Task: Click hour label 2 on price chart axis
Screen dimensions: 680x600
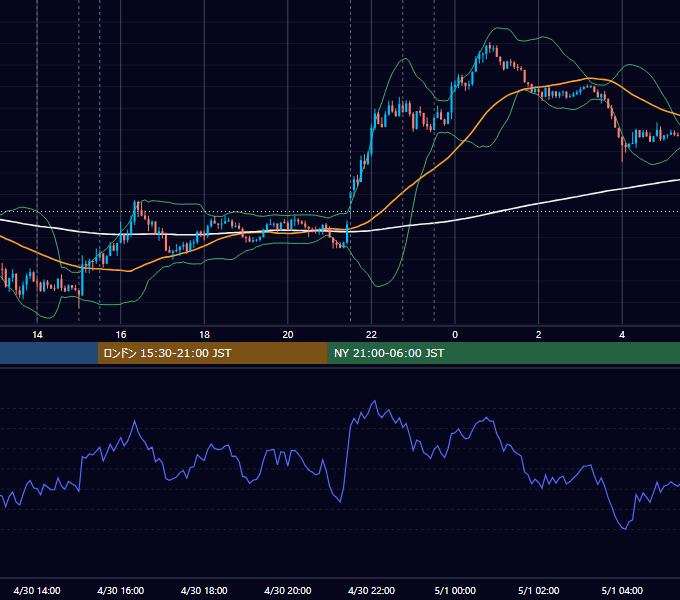Action: click(x=539, y=335)
